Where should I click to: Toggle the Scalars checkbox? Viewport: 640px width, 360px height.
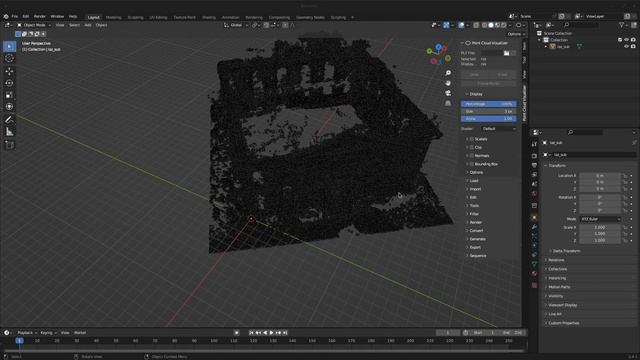click(472, 139)
